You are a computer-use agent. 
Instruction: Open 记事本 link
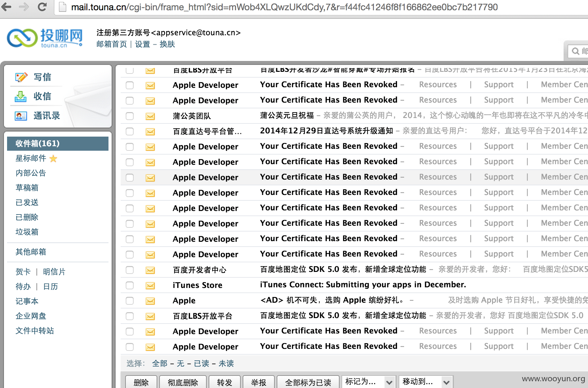(27, 301)
